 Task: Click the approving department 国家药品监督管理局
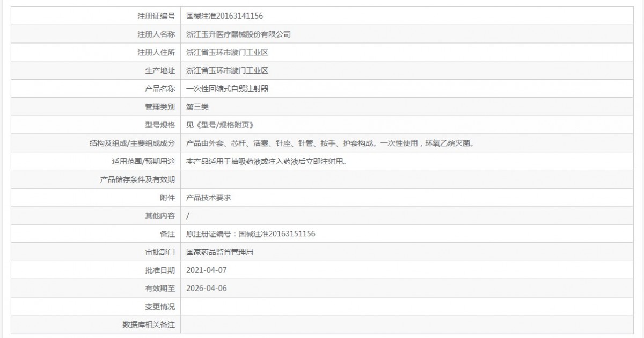tap(219, 252)
